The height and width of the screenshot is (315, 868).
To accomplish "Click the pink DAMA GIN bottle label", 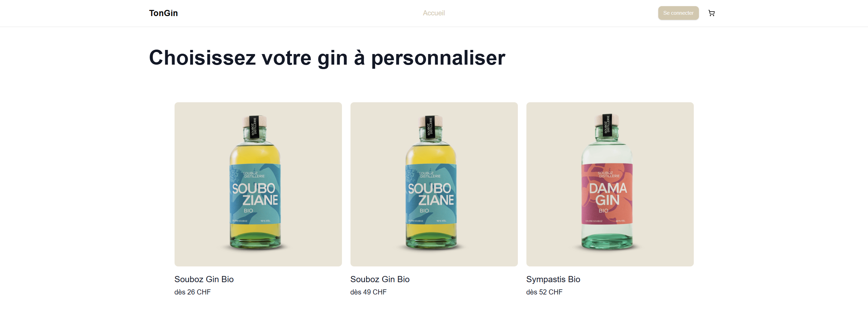I will pos(607,194).
